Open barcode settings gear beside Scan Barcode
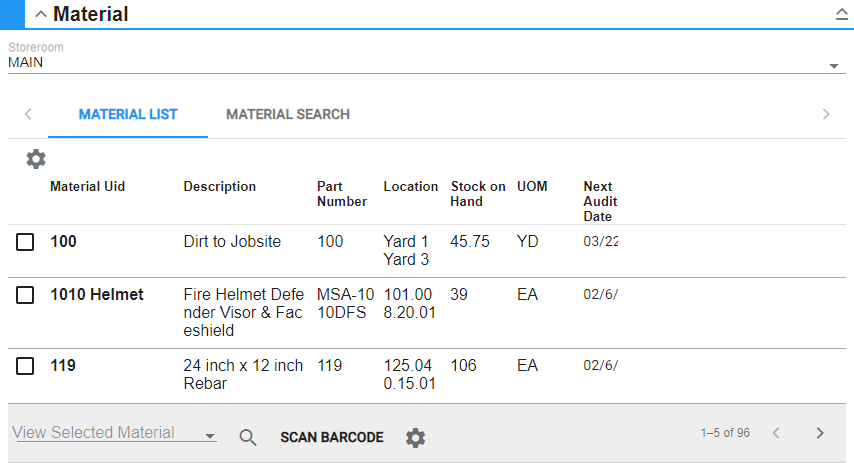The image size is (854, 463). pos(415,437)
